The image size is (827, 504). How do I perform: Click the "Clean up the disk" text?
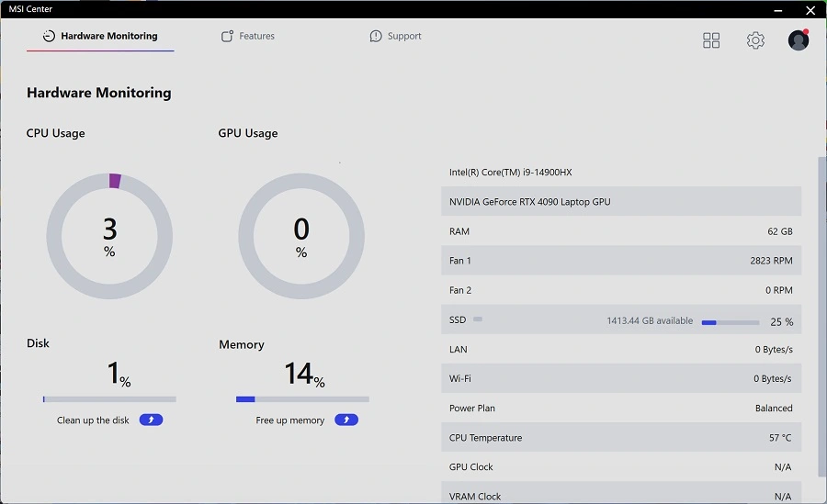[x=93, y=420]
